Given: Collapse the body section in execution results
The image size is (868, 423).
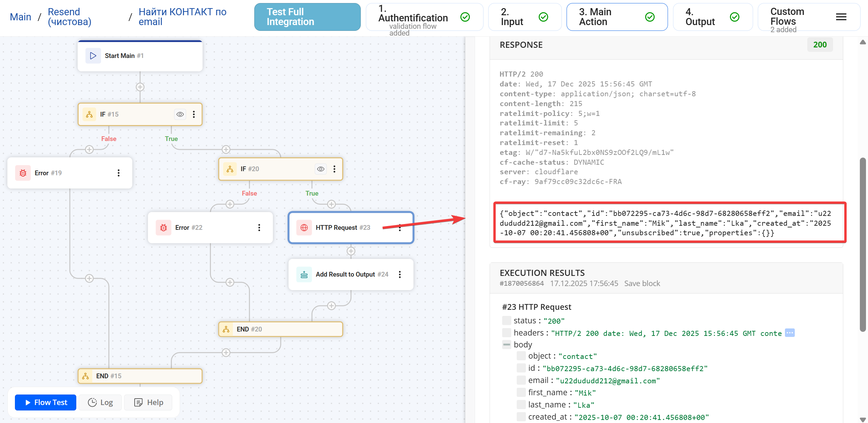Looking at the screenshot, I should click(x=507, y=344).
